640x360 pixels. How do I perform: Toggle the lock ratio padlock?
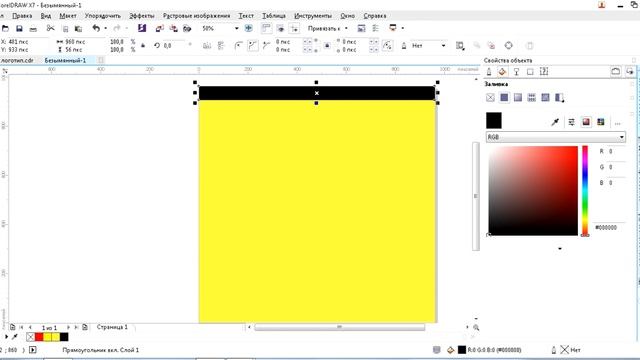[x=143, y=46]
